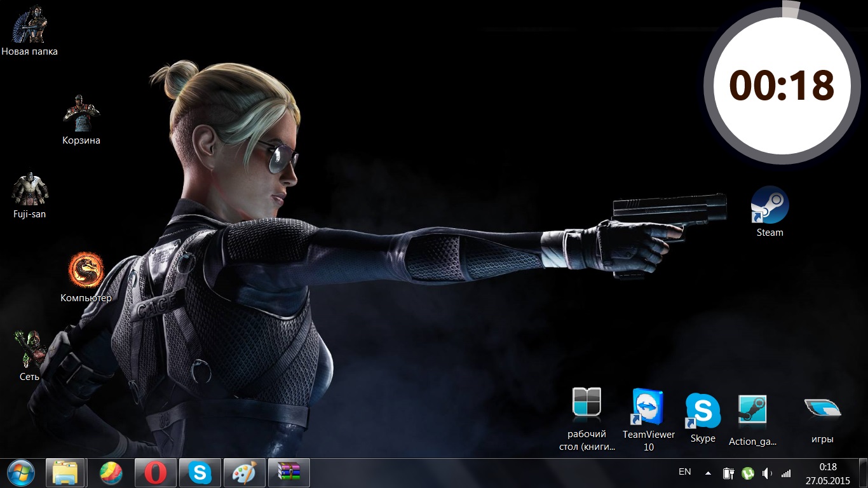Click the speaker volume icon in tray
The image size is (868, 488).
767,473
